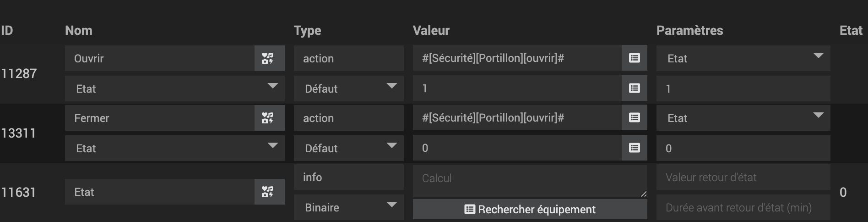Click list icon beside Ouvrir value 1
This screenshot has height=222, width=868.
click(634, 89)
